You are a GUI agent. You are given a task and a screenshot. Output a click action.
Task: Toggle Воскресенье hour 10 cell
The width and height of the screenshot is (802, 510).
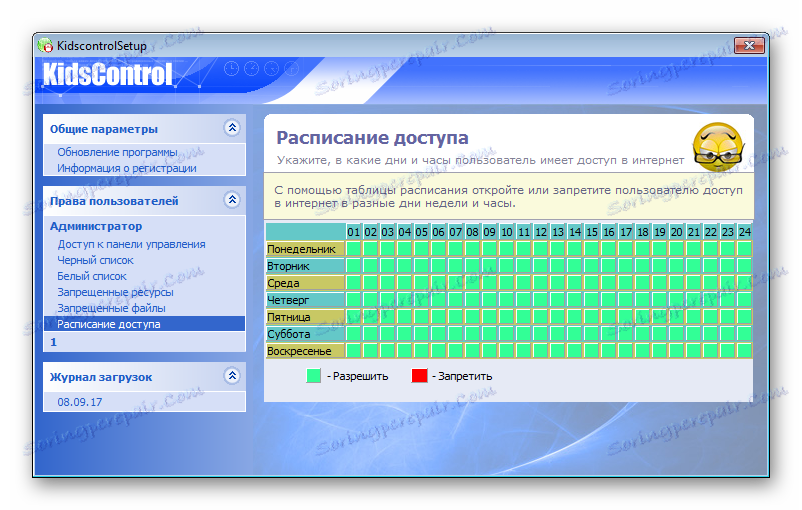pyautogui.click(x=506, y=351)
